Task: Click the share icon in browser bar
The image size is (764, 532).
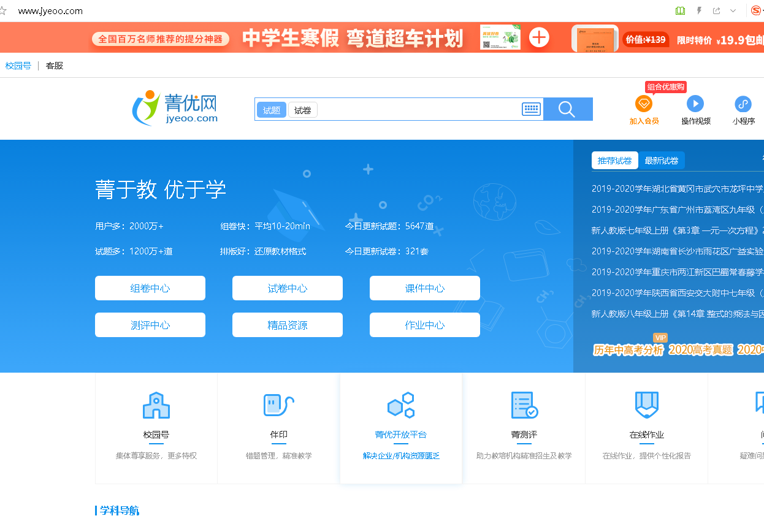Action: (x=716, y=10)
